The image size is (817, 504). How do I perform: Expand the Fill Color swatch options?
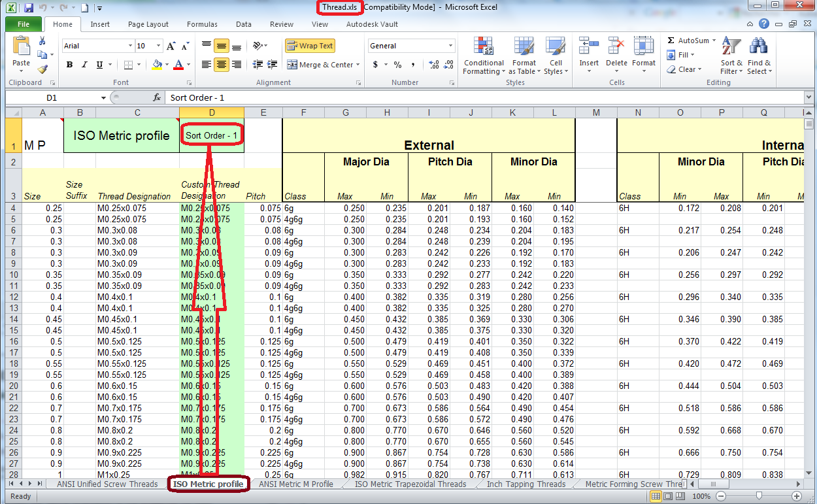166,65
